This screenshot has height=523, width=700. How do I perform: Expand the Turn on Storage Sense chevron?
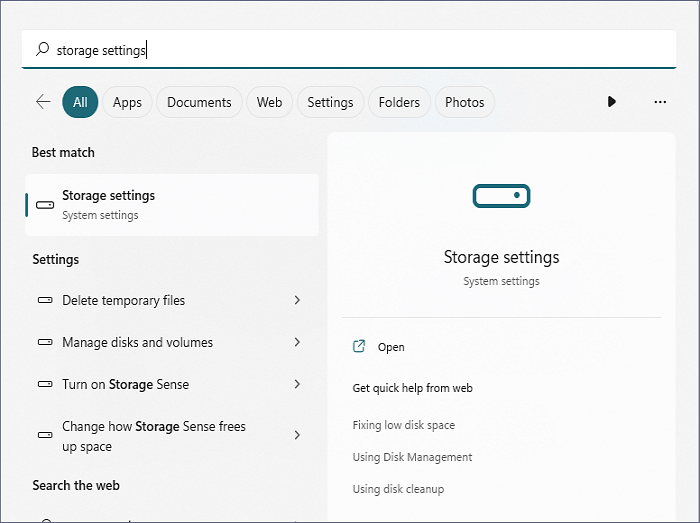[297, 384]
